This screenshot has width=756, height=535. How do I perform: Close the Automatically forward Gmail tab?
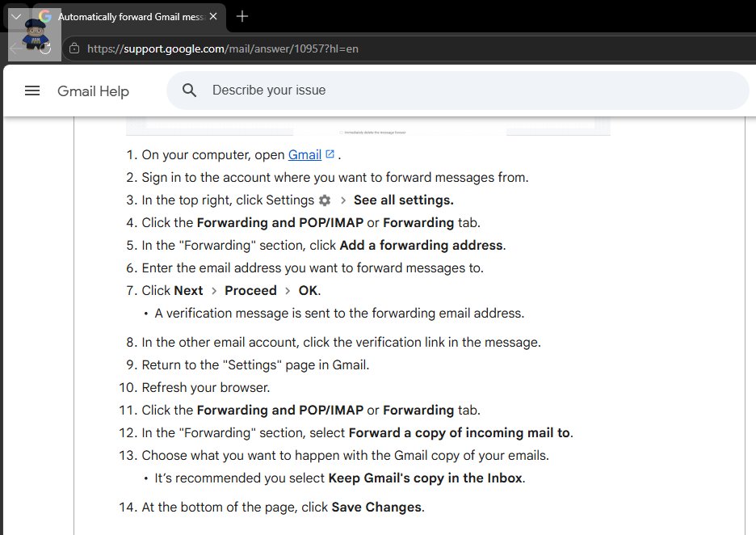pyautogui.click(x=213, y=16)
